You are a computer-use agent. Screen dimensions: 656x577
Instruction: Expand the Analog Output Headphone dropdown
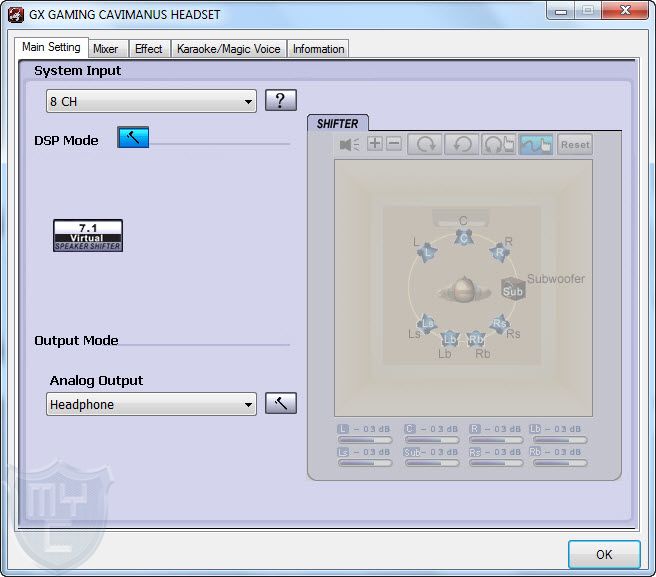[x=151, y=404]
